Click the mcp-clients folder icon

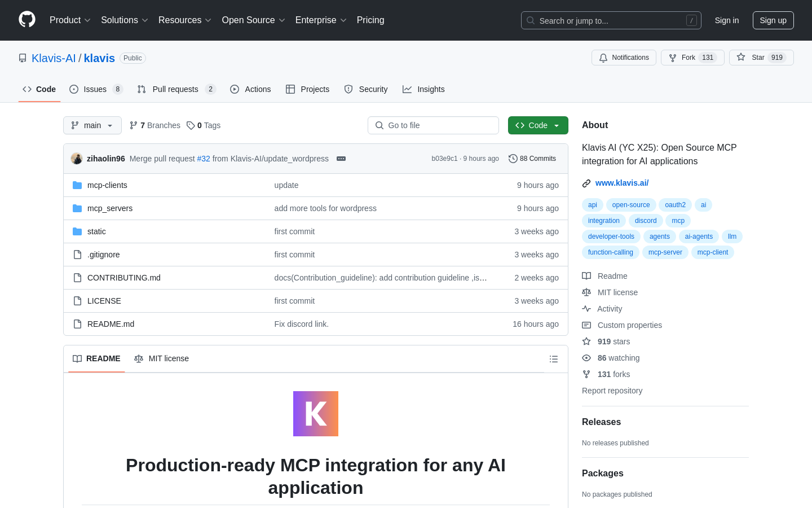coord(77,185)
